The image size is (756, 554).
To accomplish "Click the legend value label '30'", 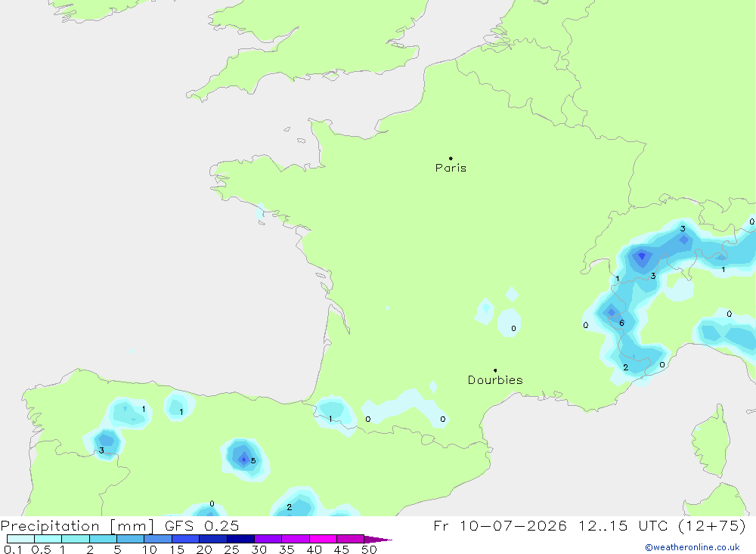I will [x=259, y=549].
